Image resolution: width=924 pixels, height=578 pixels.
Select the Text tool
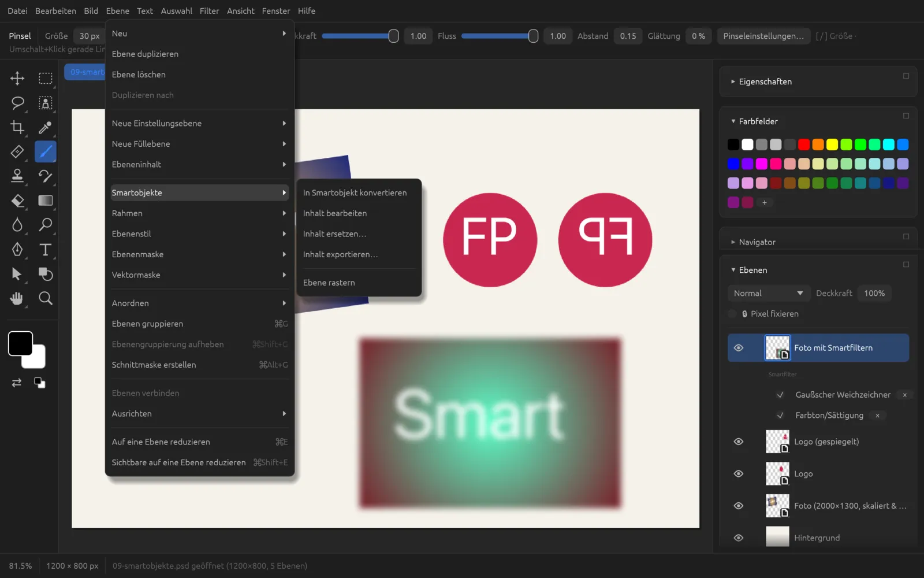click(45, 249)
